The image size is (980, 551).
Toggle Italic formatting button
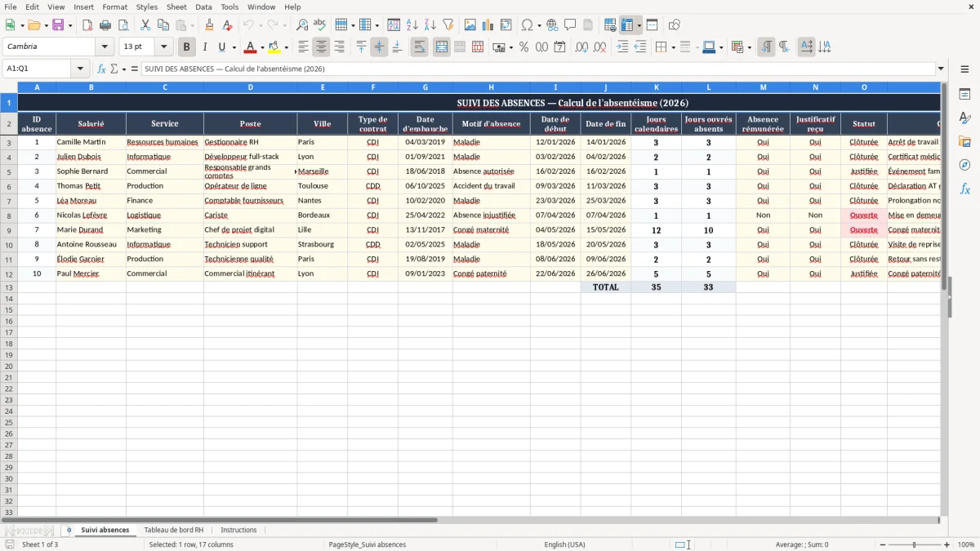205,47
